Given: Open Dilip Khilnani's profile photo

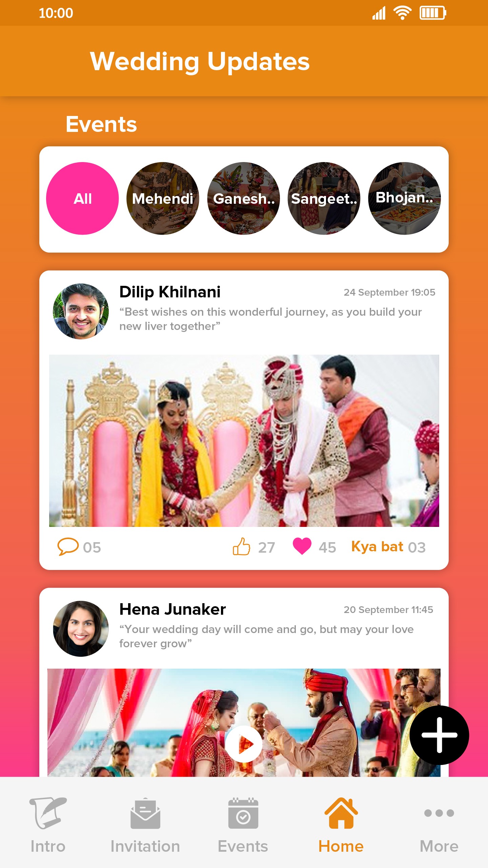Looking at the screenshot, I should pos(81,311).
